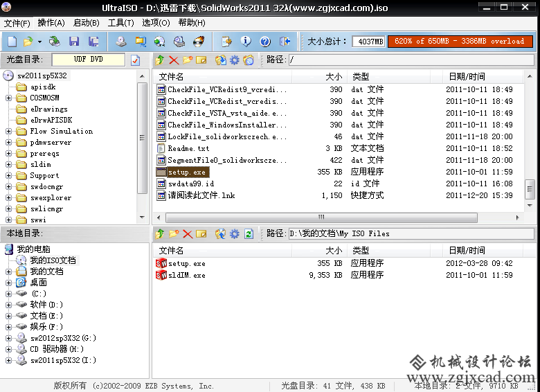Select sw2011sp5X32 root disc node
Screen dimensions: 540x392
coord(42,75)
